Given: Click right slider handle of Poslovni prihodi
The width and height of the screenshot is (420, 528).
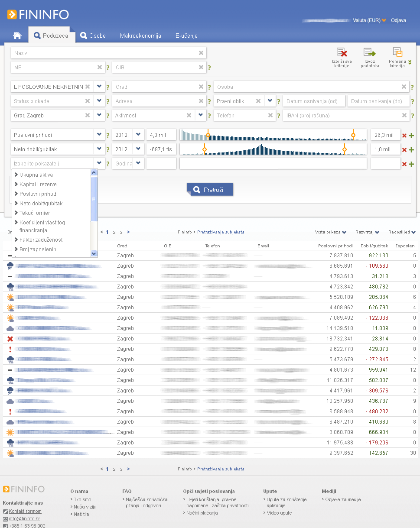Looking at the screenshot, I should (353, 135).
